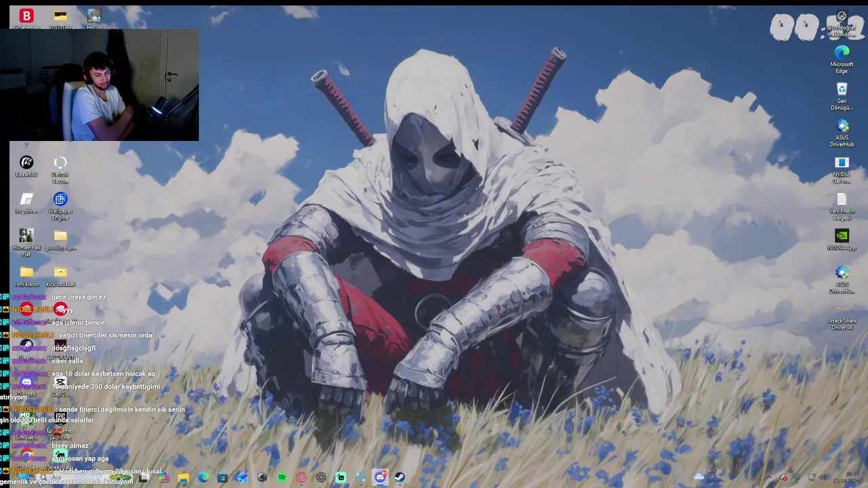The width and height of the screenshot is (868, 488).
Task: Open Discord from the taskbar
Action: click(380, 478)
